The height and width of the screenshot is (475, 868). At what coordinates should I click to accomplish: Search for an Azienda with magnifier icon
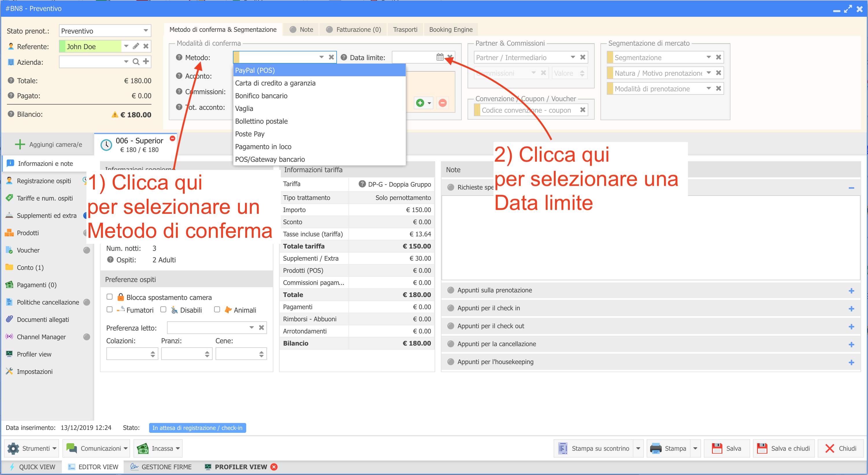136,62
